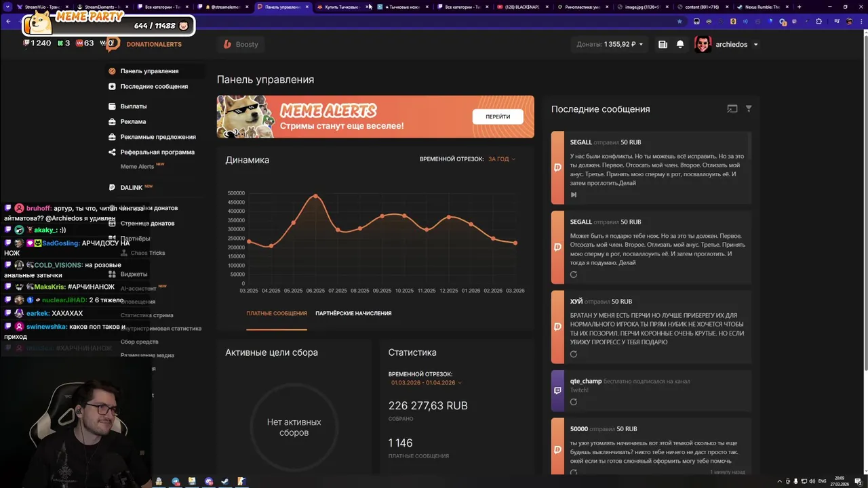Click the Выплаты wallet icon in sidebar
Screen dimensions: 868x488
pyautogui.click(x=113, y=106)
